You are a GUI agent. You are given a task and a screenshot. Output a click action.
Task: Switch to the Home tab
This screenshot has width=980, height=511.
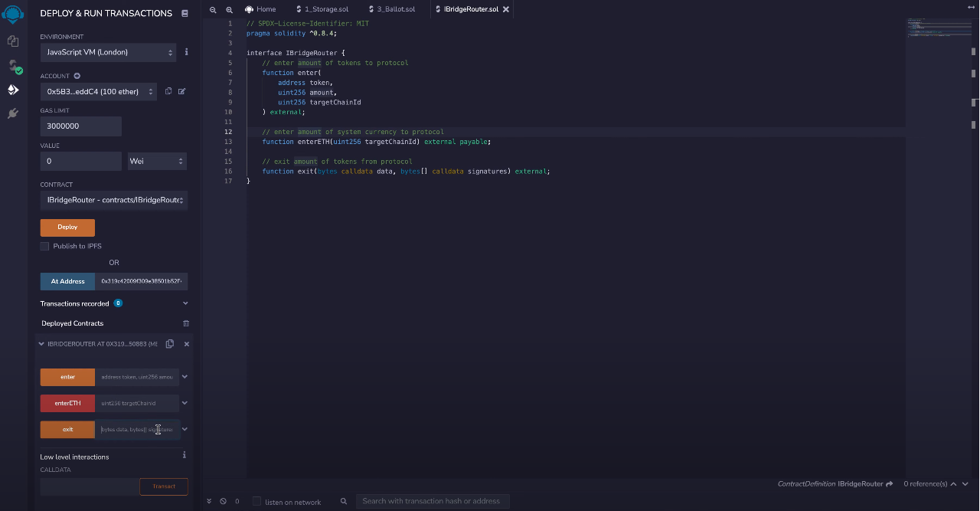[260, 9]
